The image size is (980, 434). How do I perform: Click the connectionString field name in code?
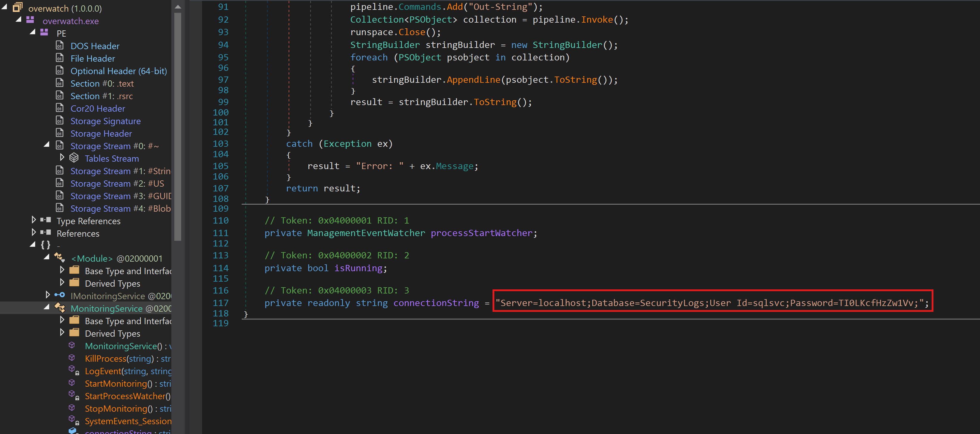[x=436, y=303]
